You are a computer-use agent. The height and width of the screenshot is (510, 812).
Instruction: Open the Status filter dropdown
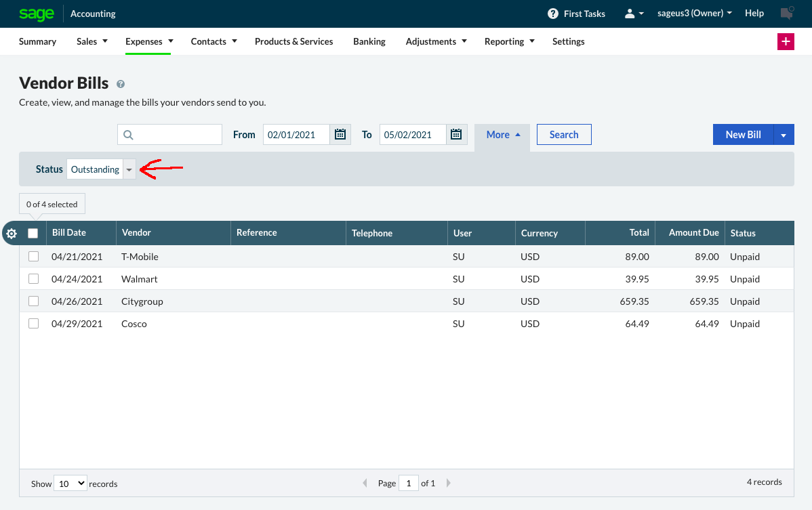click(x=129, y=169)
